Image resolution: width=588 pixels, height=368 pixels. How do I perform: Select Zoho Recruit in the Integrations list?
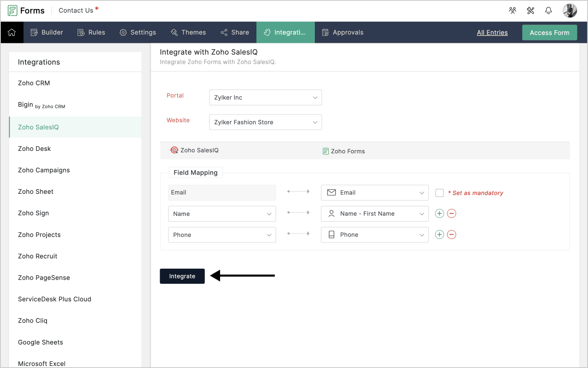pyautogui.click(x=75, y=256)
